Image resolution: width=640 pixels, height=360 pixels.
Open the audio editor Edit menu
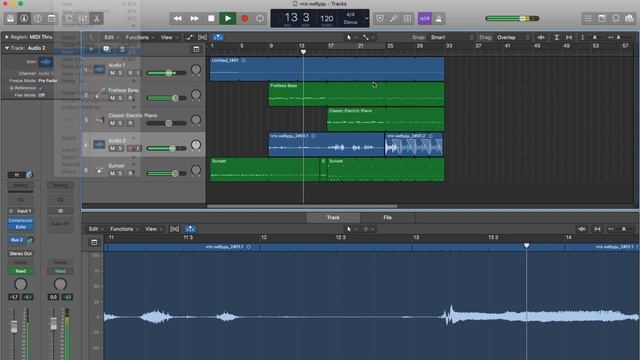96,229
